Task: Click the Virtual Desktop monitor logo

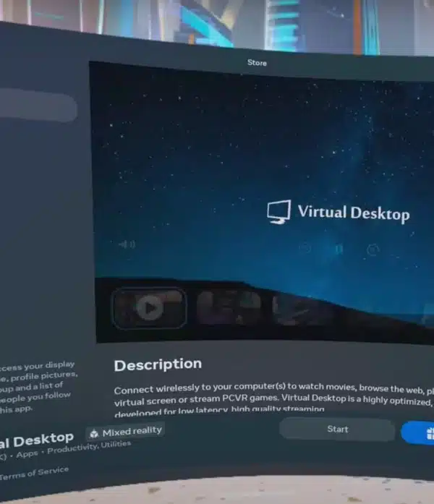Action: click(278, 212)
